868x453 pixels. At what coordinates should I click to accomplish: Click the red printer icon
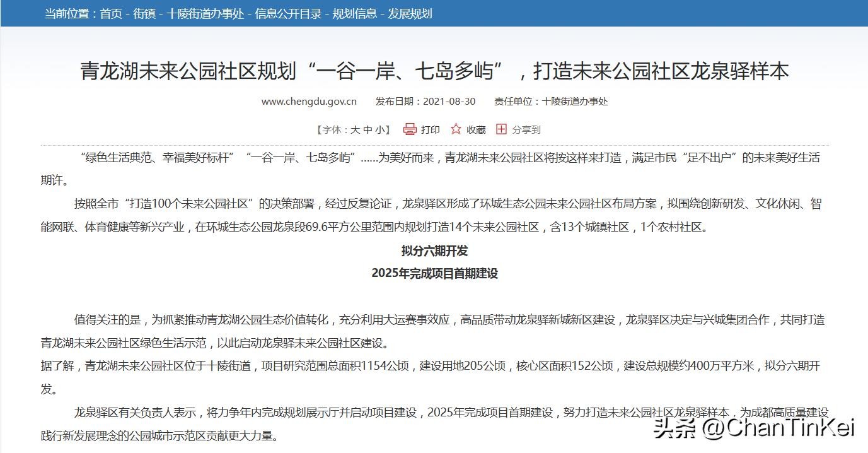point(410,129)
